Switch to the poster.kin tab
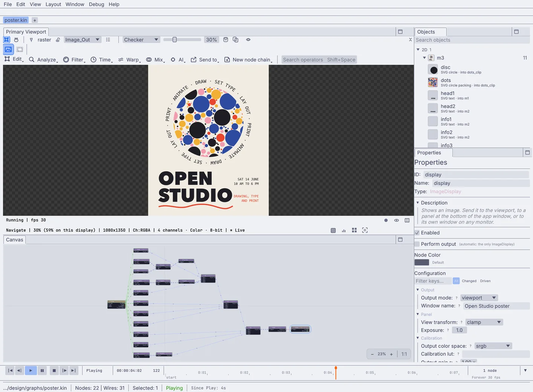The width and height of the screenshot is (533, 392). 16,20
